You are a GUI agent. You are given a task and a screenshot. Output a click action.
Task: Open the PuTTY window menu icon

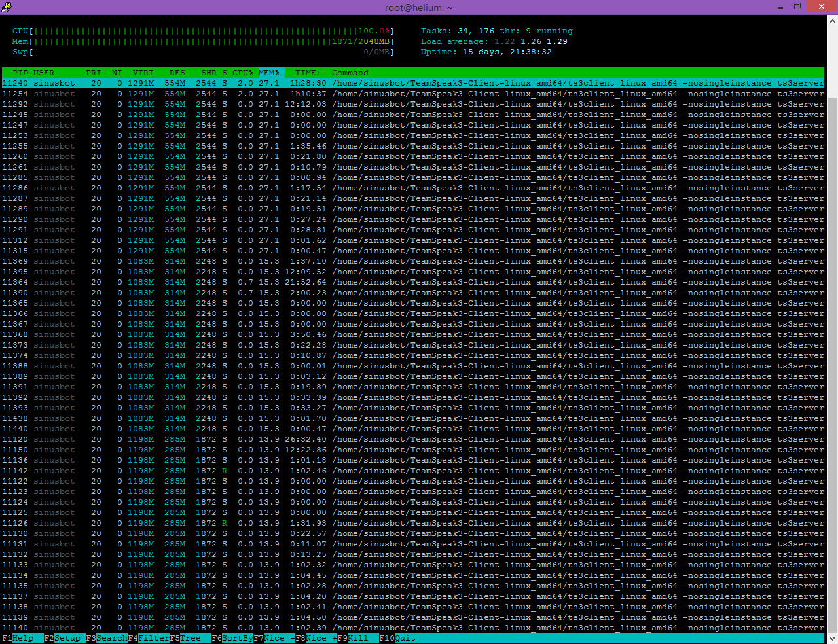coord(7,7)
